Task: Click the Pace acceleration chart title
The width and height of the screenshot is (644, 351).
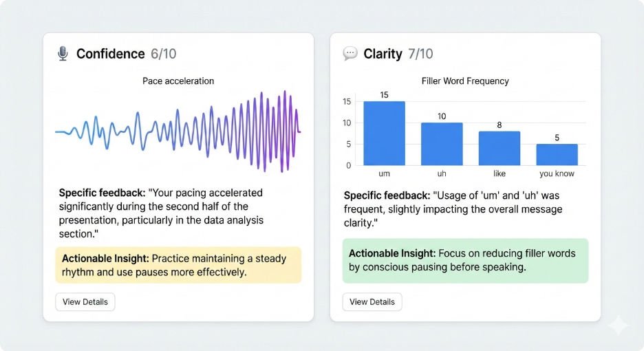Action: click(178, 81)
